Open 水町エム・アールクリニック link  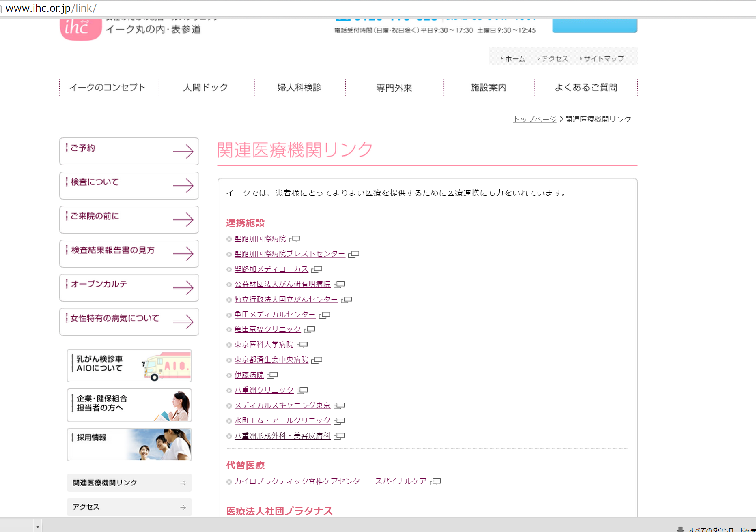[x=282, y=420]
